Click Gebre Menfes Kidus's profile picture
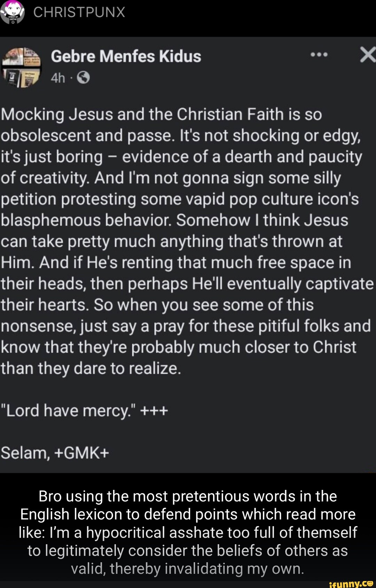376x588 pixels. [x=23, y=66]
